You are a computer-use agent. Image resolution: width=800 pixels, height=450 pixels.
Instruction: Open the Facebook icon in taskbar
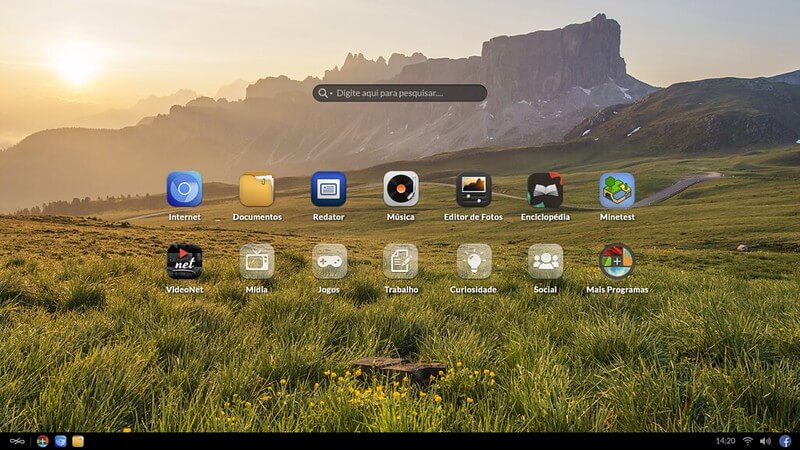coord(785,441)
